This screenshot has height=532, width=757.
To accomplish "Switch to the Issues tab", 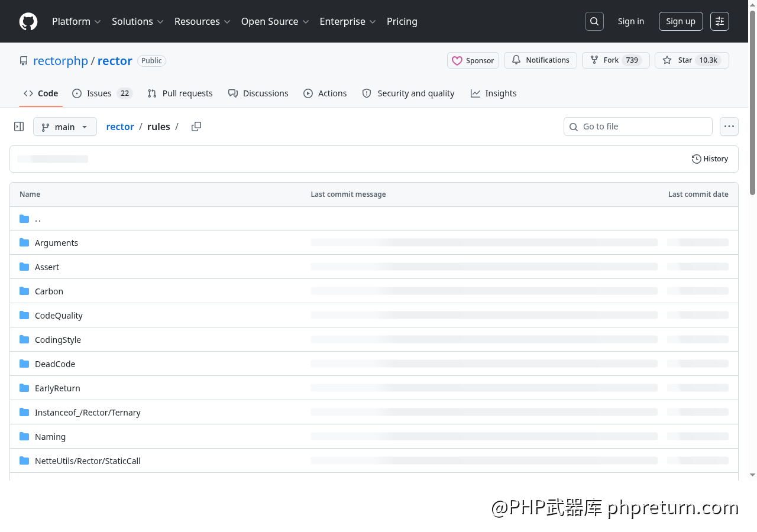I will (x=102, y=93).
